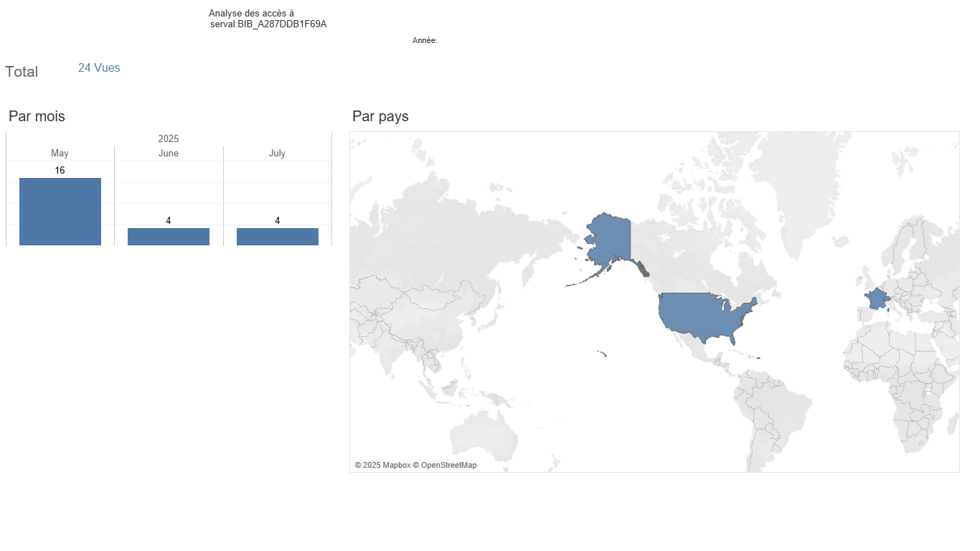This screenshot has width=980, height=551.
Task: Click the 2025 year header
Action: click(x=169, y=138)
